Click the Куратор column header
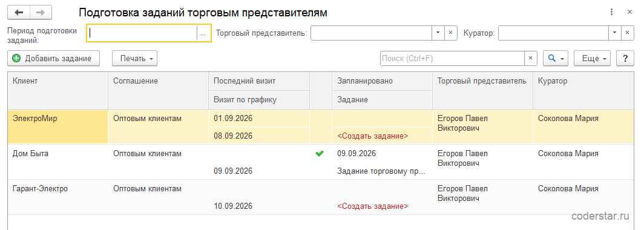The width and height of the screenshot is (644, 230). (583, 90)
